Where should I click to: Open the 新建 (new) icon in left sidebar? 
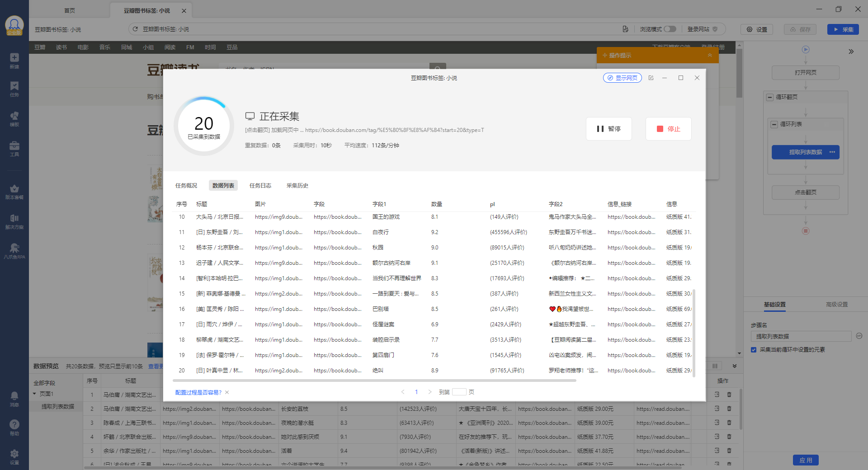coord(14,60)
